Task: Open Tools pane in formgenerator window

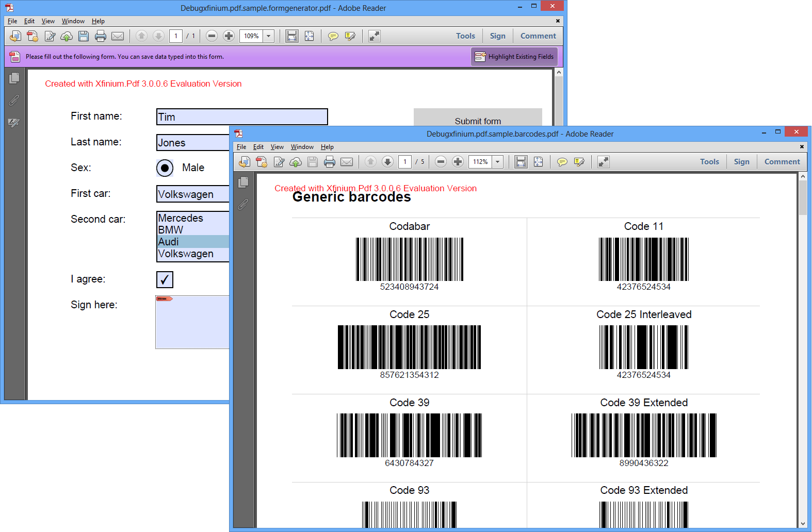Action: 465,36
